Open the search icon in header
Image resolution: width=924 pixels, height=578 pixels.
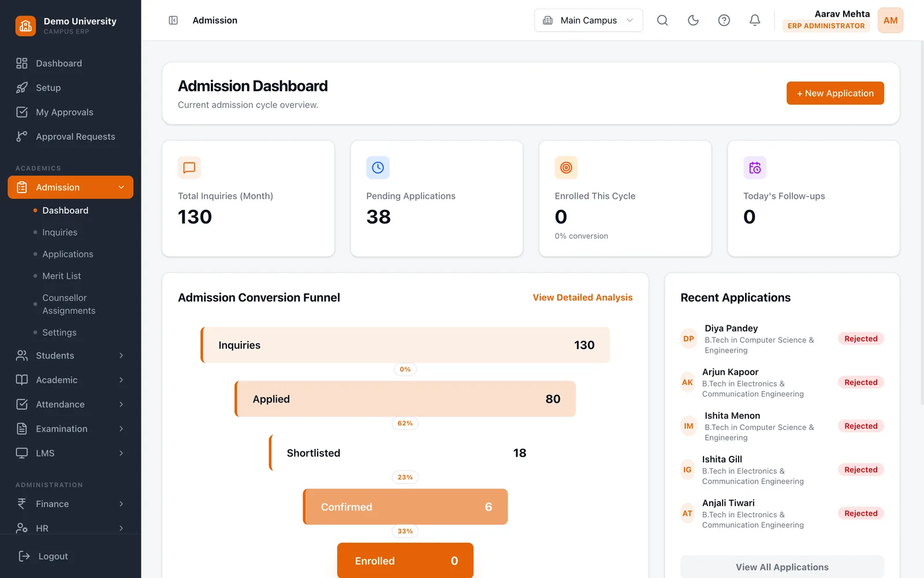pos(662,20)
